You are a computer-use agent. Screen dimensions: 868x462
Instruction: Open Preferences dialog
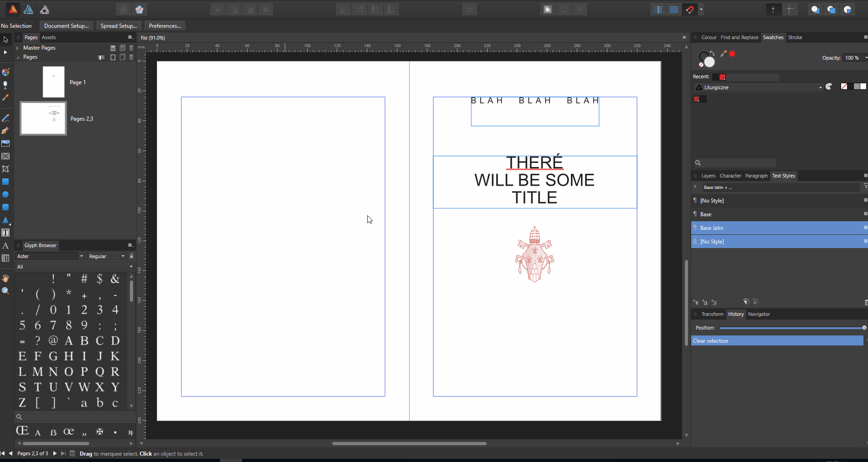[165, 26]
